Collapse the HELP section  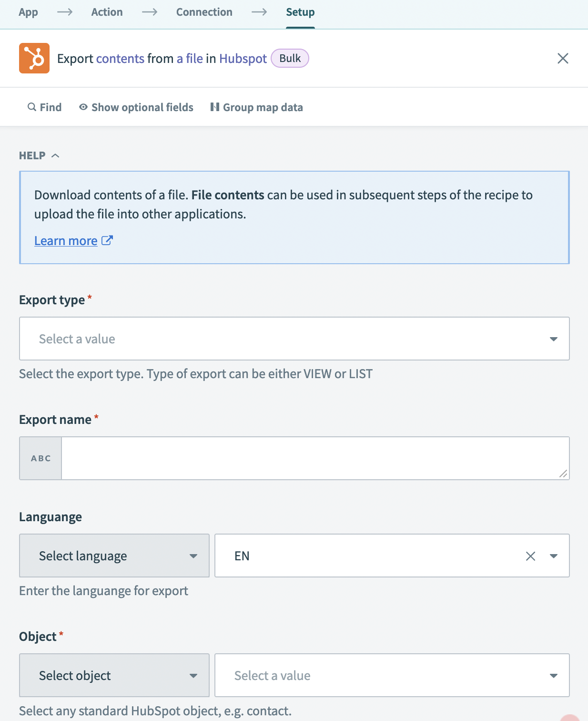coord(56,155)
